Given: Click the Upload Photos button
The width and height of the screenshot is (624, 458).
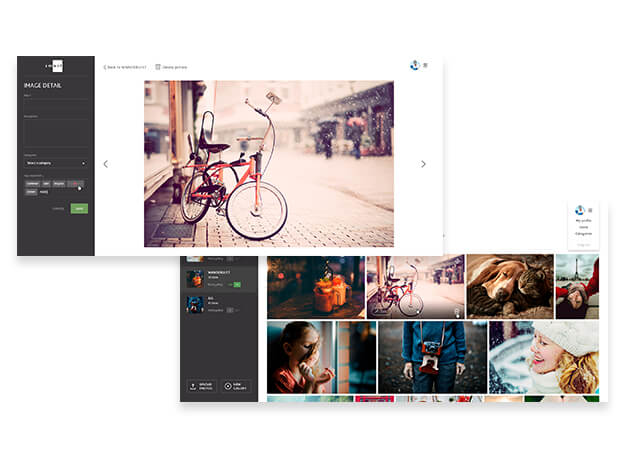Looking at the screenshot, I should click(x=202, y=385).
